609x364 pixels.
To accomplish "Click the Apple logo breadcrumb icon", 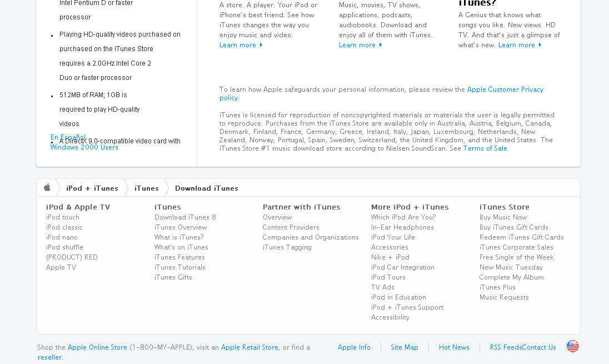I will (47, 188).
